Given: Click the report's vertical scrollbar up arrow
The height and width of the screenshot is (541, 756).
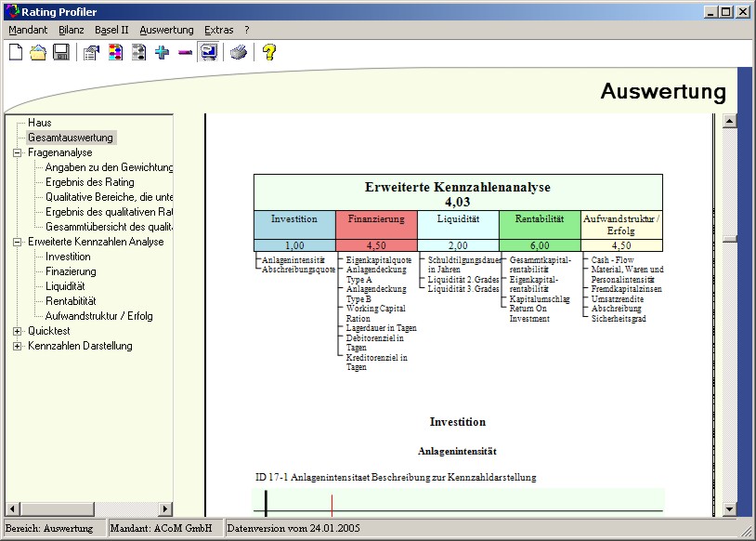Looking at the screenshot, I should click(729, 121).
